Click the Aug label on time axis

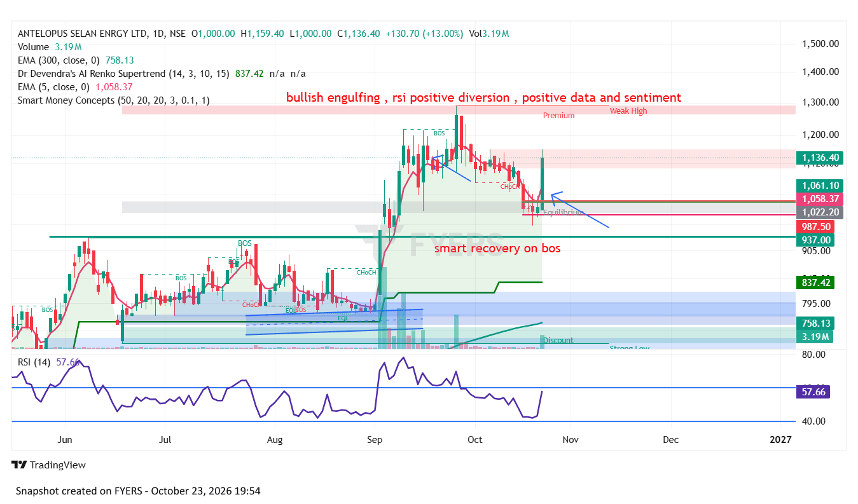(274, 440)
